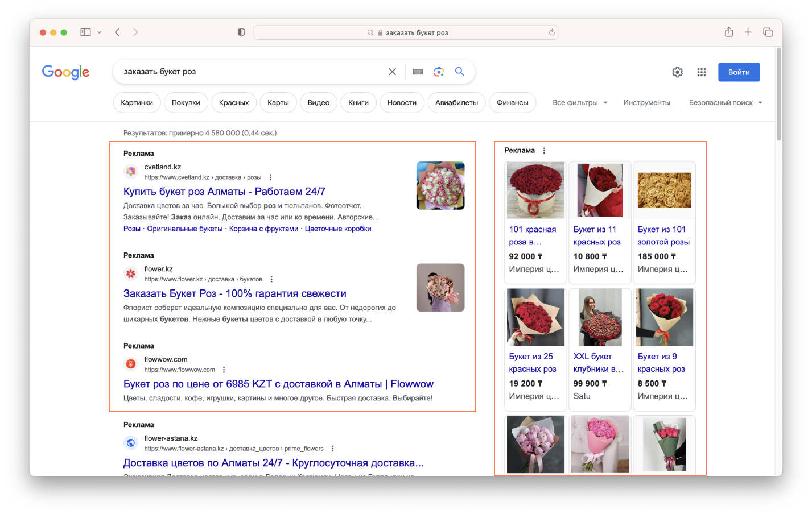Screen dimensions: 812x514
Task: Open product link Букет из 11 красных роз
Action: (x=597, y=235)
